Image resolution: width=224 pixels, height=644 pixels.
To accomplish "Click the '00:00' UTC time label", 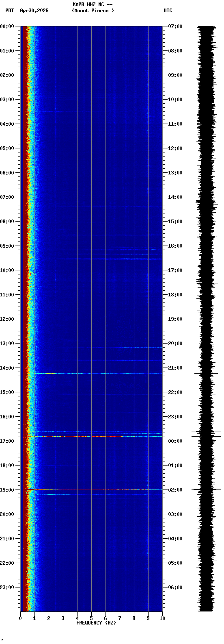I will (x=175, y=441).
